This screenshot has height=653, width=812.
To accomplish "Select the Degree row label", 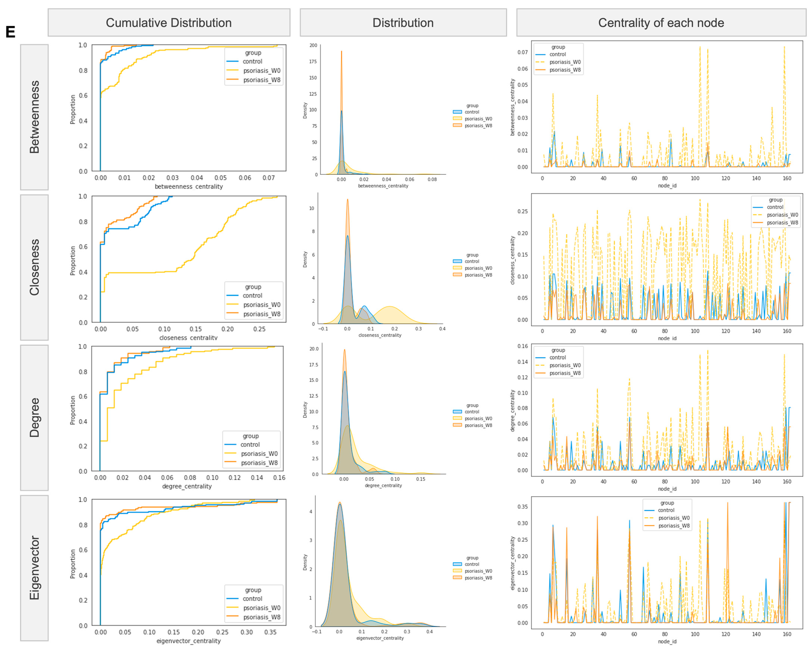I will pos(34,417).
